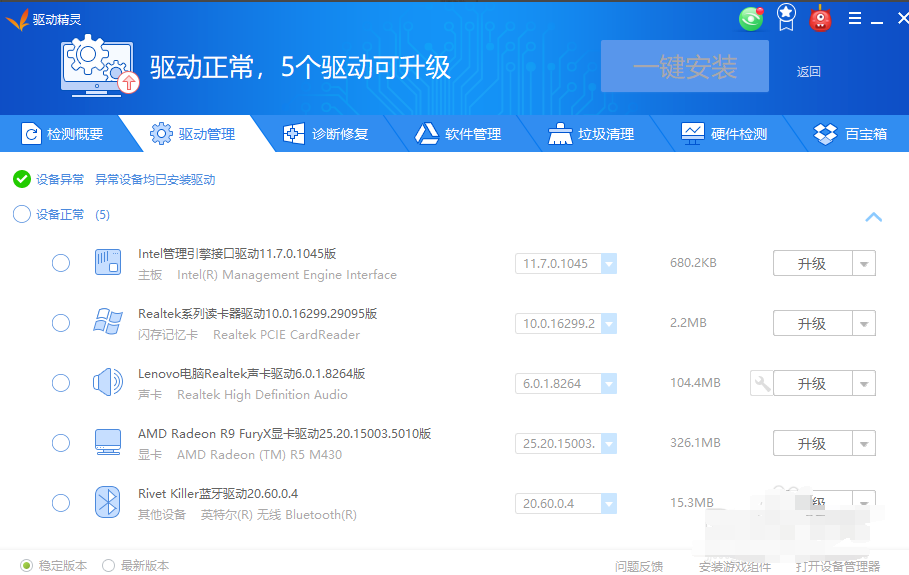Collapse the 设备正常 list with chevron
909x575 pixels.
click(873, 217)
